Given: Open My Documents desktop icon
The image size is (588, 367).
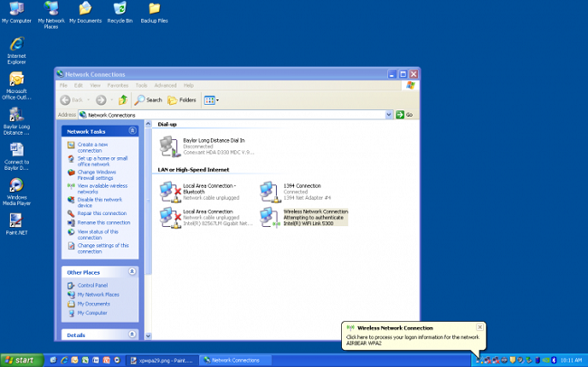Looking at the screenshot, I should click(86, 13).
